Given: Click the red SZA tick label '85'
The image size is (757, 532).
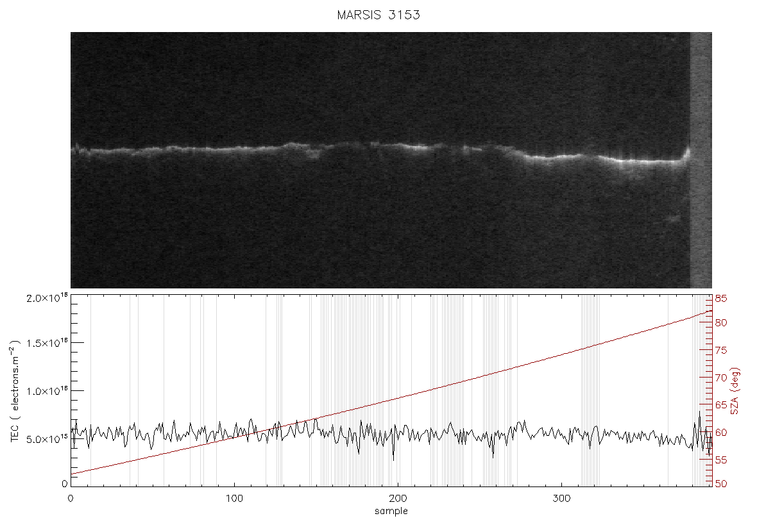Looking at the screenshot, I should [x=721, y=299].
